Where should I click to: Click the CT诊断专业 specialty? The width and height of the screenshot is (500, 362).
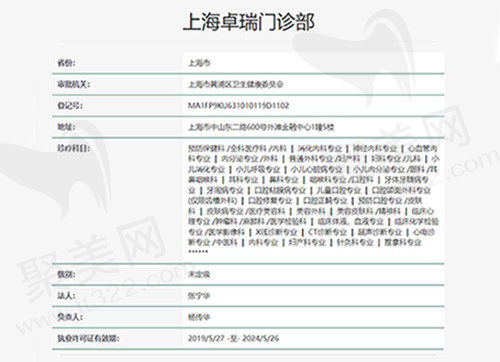[x=327, y=232]
